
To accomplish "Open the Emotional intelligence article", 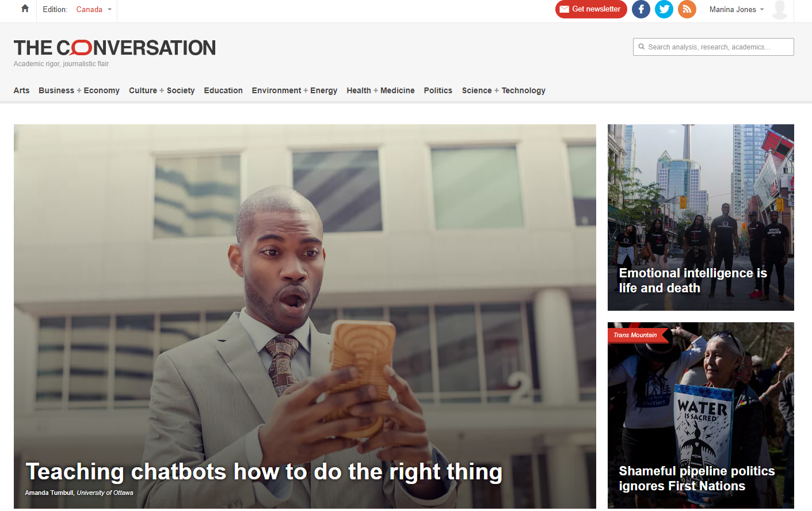I will [692, 280].
